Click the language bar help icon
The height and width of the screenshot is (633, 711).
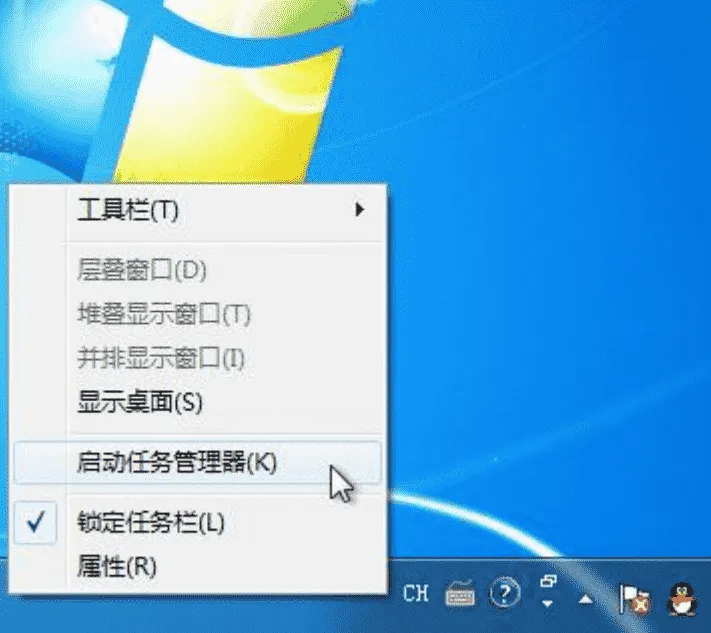click(x=505, y=592)
